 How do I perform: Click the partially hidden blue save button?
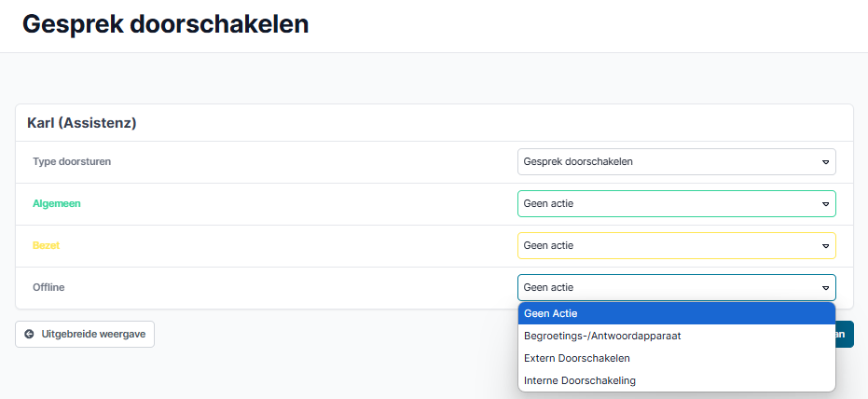[x=844, y=334]
